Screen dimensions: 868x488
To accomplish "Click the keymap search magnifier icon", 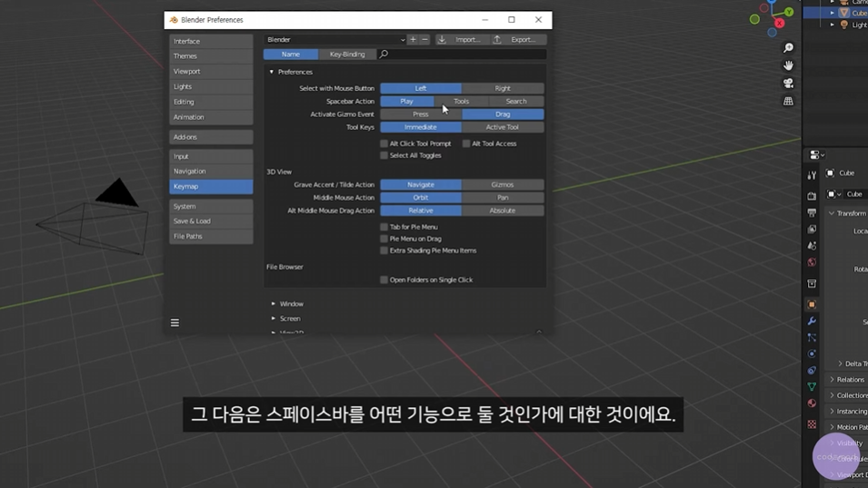I will click(384, 55).
